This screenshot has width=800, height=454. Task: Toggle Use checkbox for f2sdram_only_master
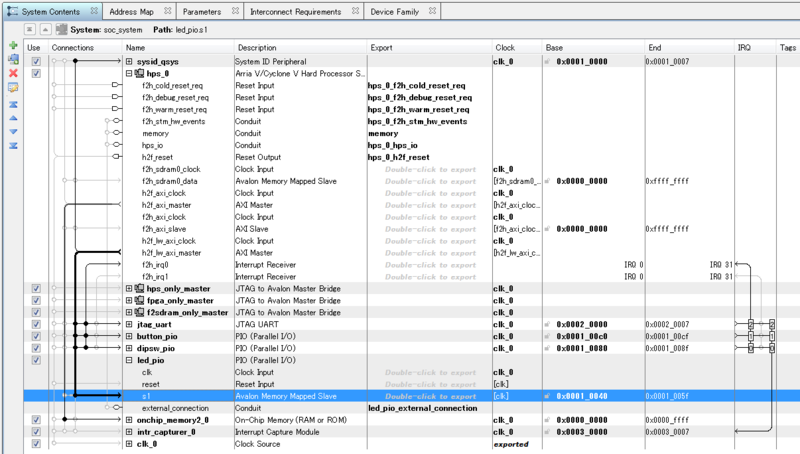pyautogui.click(x=36, y=312)
